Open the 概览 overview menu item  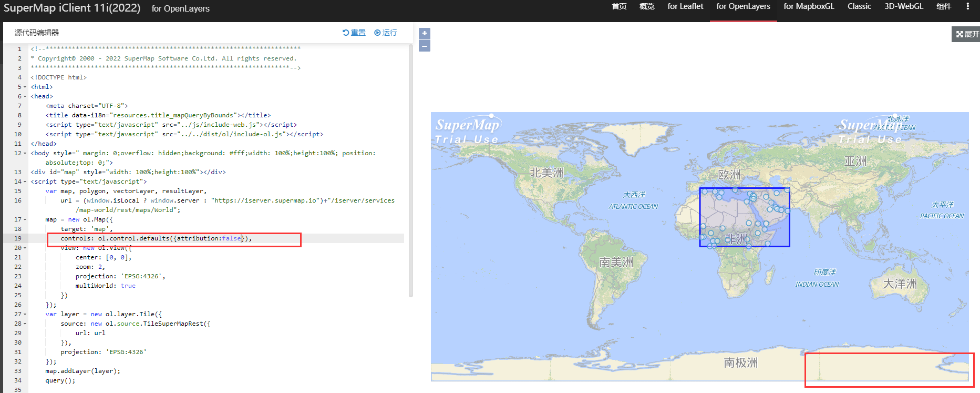tap(647, 6)
